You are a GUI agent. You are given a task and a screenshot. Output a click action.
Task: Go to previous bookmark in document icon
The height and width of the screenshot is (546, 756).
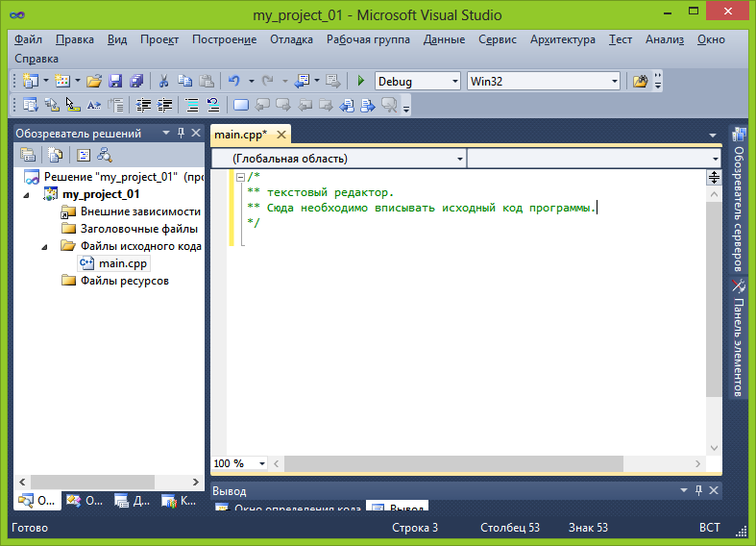coord(347,105)
